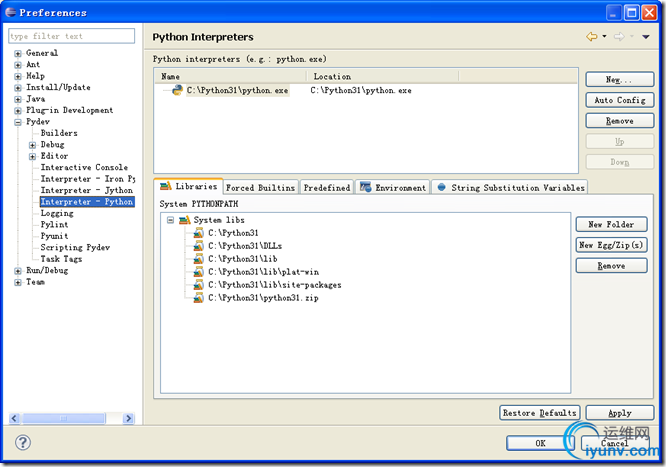Remove the selected interpreter
The image size is (666, 467).
pos(619,121)
